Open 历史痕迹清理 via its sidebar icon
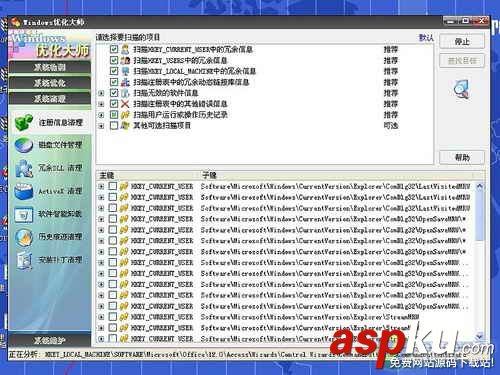Screen dimensions: 500x375 [x=24, y=237]
